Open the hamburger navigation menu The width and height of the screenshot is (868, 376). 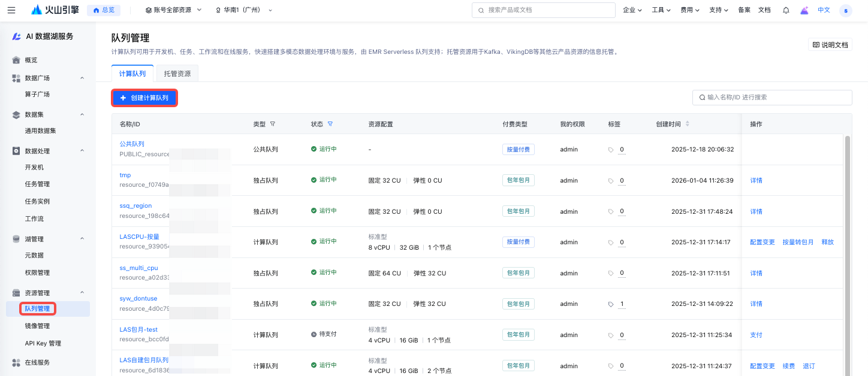click(11, 10)
